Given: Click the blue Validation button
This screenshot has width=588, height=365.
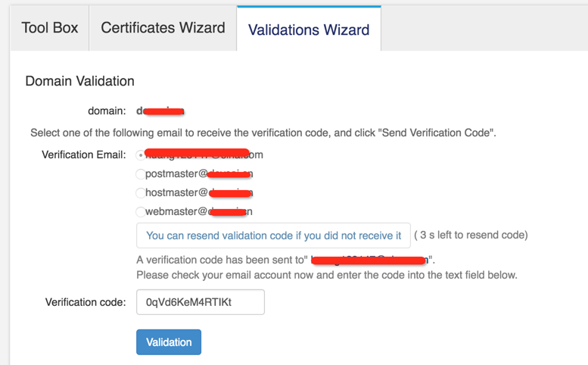Looking at the screenshot, I should 169,342.
